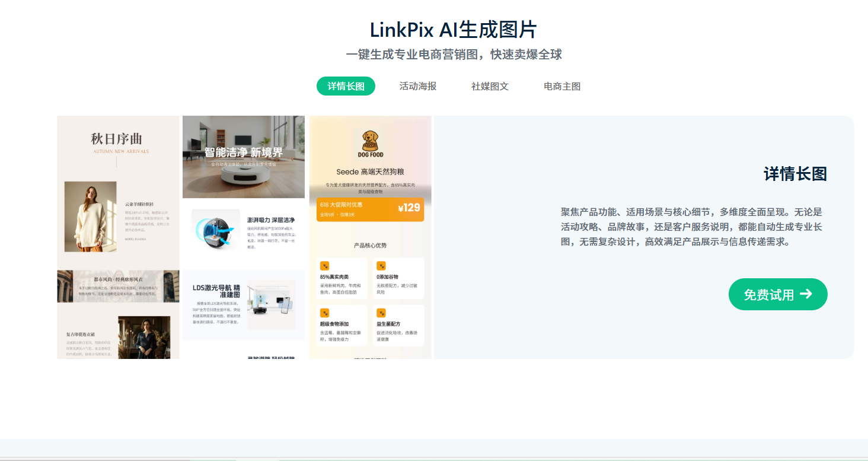Click the 免费试用 button
868x461 pixels.
(x=777, y=294)
